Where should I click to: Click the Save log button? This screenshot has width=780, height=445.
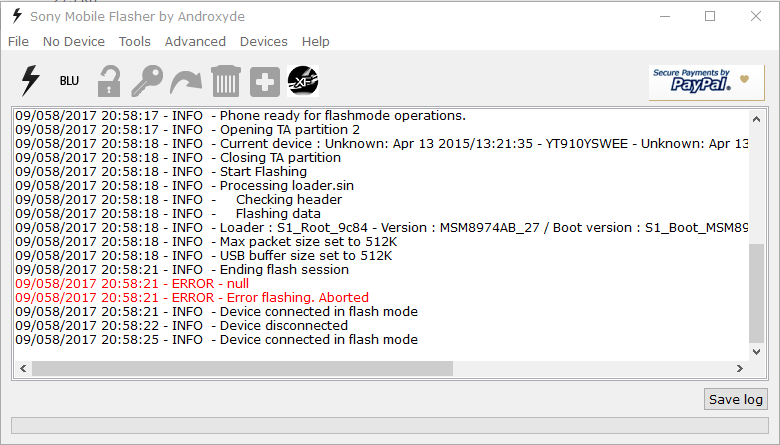click(x=736, y=399)
